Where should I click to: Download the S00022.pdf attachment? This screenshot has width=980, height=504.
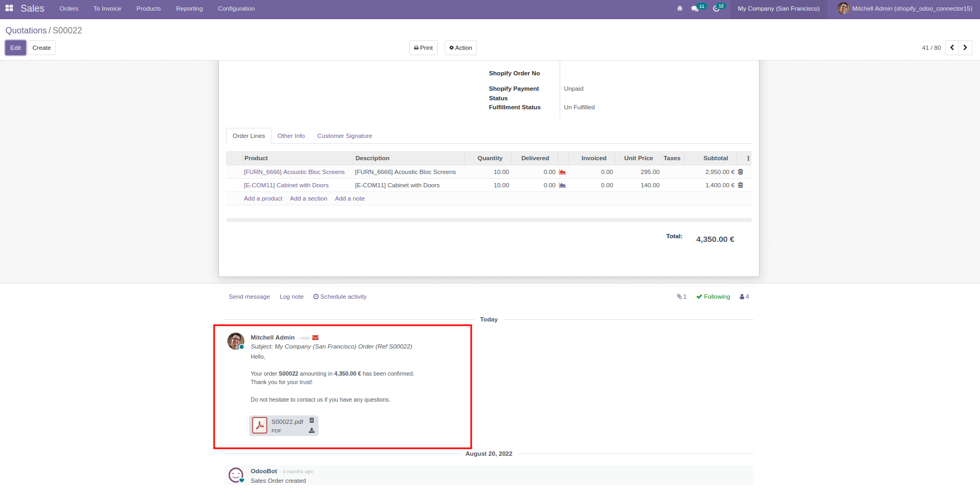pyautogui.click(x=312, y=430)
